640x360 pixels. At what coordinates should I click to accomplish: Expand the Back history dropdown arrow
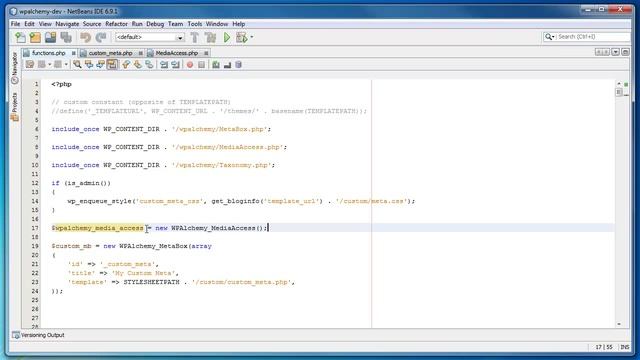click(49, 64)
